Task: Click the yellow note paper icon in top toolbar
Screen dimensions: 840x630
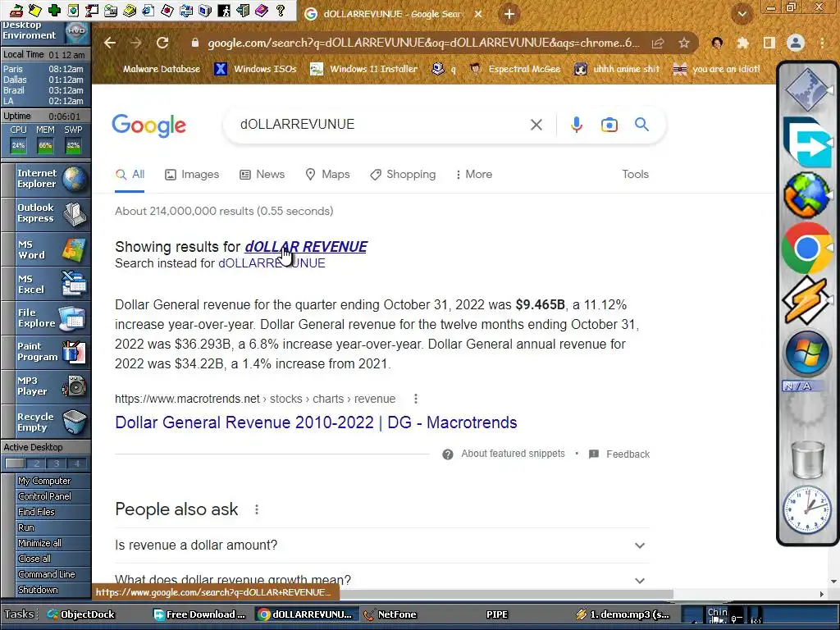Action: click(x=34, y=10)
